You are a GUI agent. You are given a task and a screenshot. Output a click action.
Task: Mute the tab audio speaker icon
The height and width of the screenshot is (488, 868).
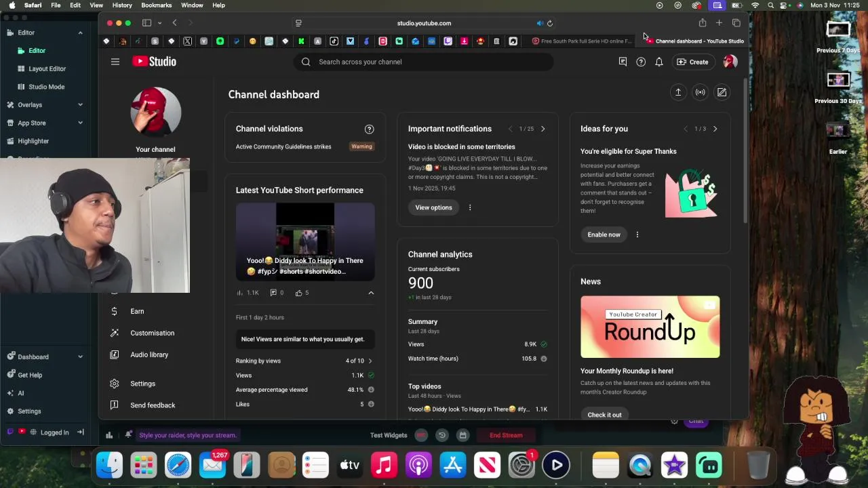coord(540,23)
